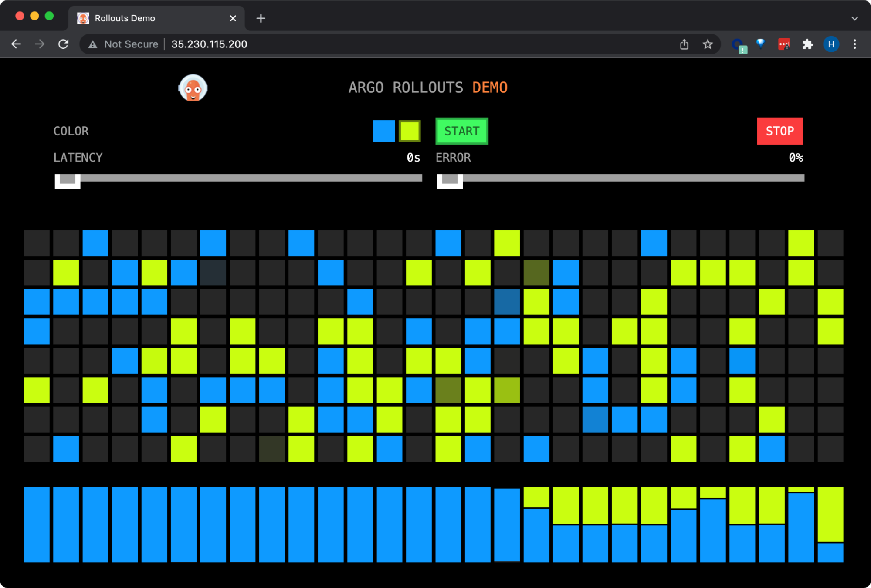
Task: Click the red STOP button
Action: (x=779, y=131)
